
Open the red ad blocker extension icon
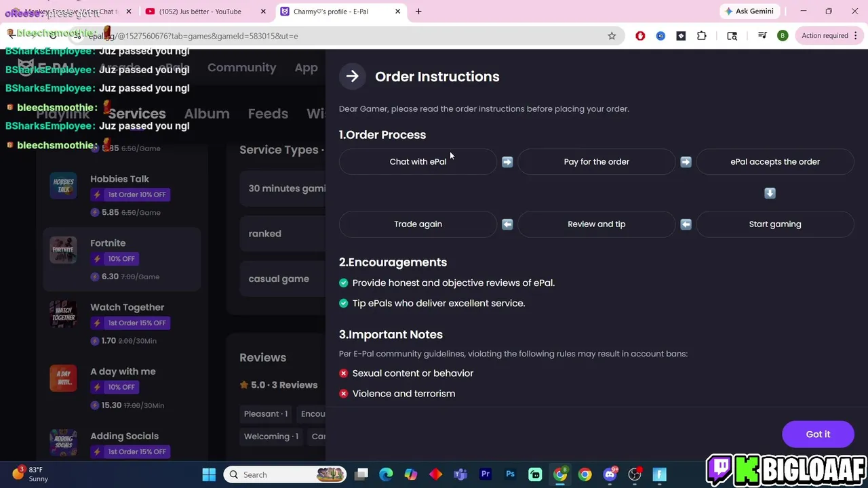[x=640, y=36]
